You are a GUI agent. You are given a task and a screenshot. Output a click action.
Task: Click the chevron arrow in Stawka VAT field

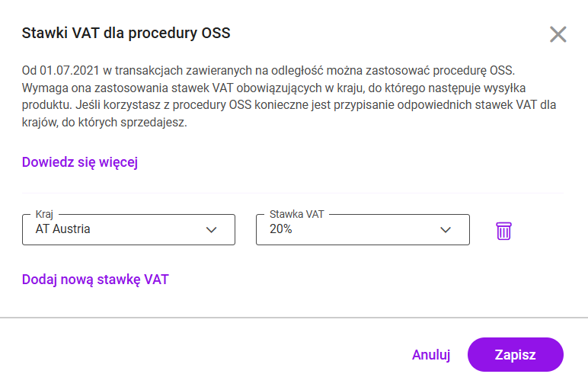(446, 230)
